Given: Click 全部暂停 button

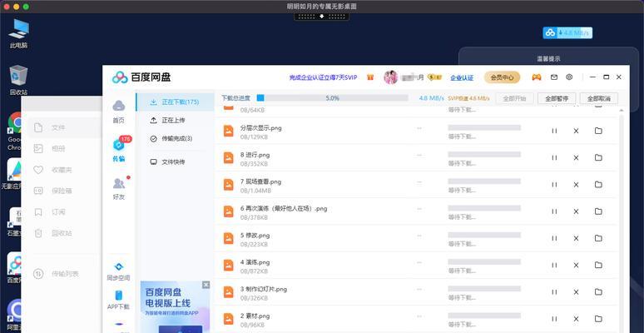Looking at the screenshot, I should point(557,98).
